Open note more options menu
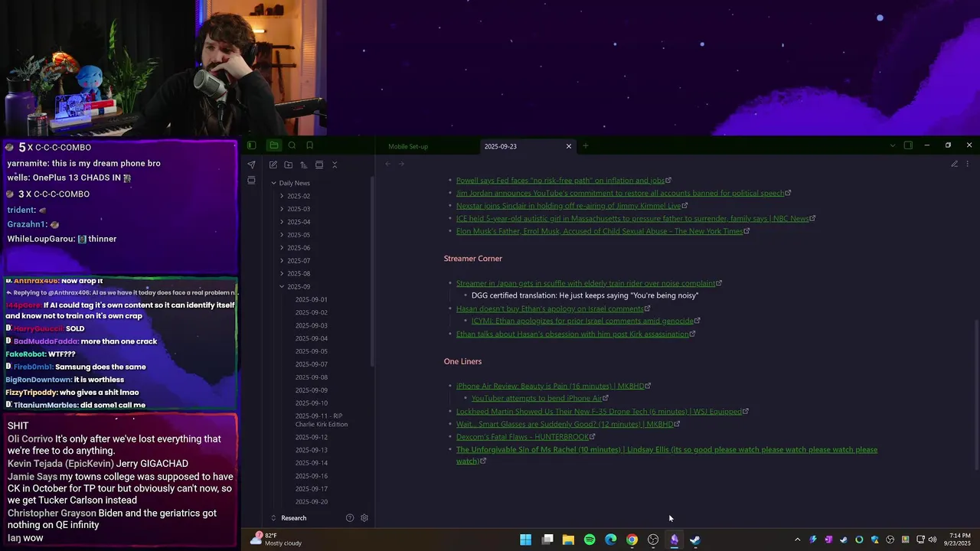This screenshot has height=551, width=980. coord(967,164)
